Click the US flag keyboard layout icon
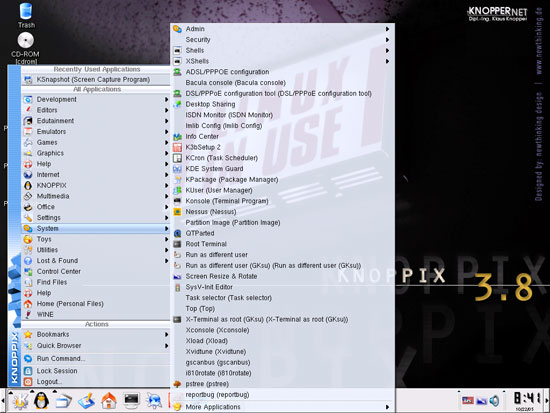The width and height of the screenshot is (550, 413). [468, 400]
